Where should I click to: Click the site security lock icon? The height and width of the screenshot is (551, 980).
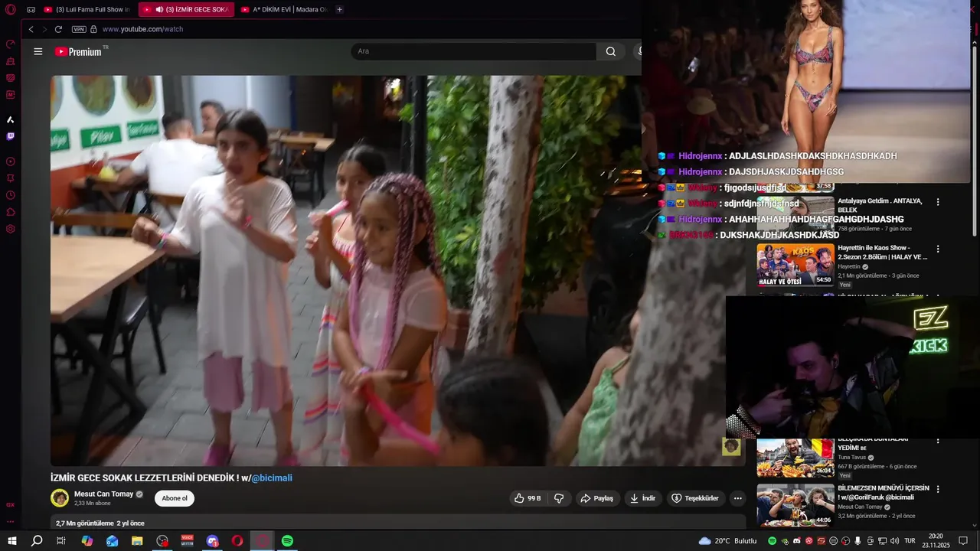pyautogui.click(x=93, y=29)
